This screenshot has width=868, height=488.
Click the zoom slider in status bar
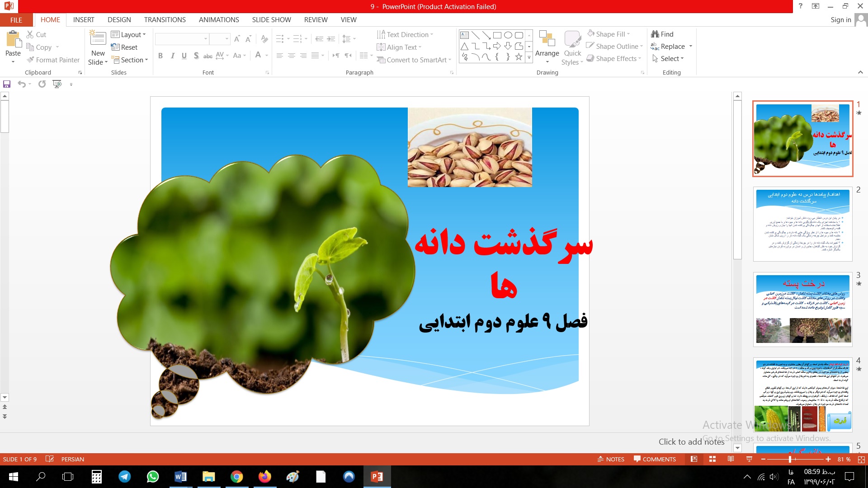[790, 459]
